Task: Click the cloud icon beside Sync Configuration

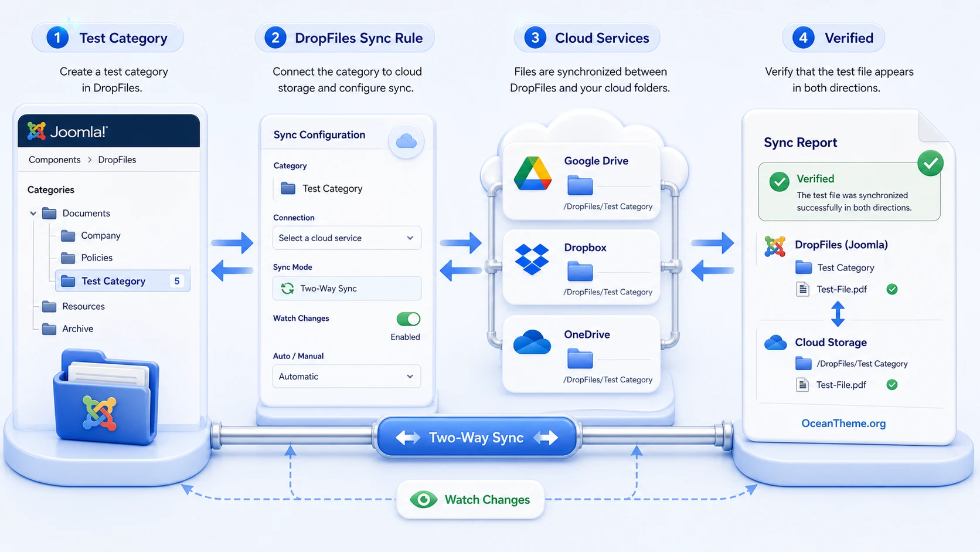Action: [406, 141]
